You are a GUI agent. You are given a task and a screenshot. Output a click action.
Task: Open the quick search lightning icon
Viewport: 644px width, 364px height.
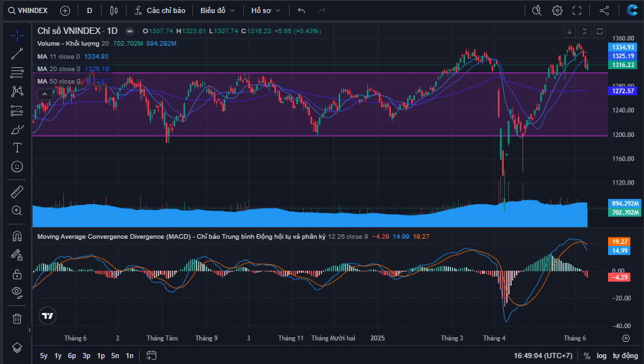coord(537,10)
